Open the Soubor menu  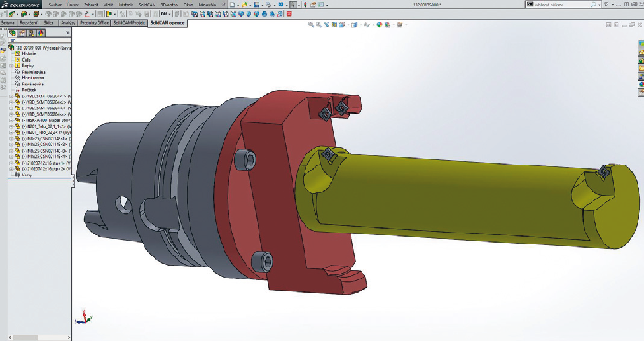coord(54,5)
